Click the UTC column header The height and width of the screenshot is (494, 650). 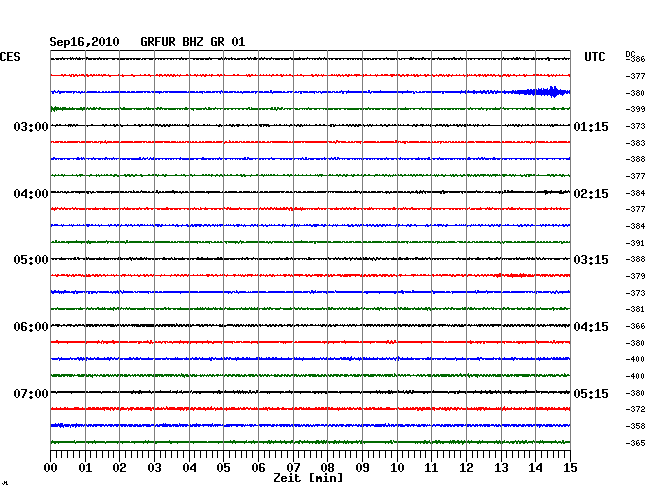tap(594, 57)
